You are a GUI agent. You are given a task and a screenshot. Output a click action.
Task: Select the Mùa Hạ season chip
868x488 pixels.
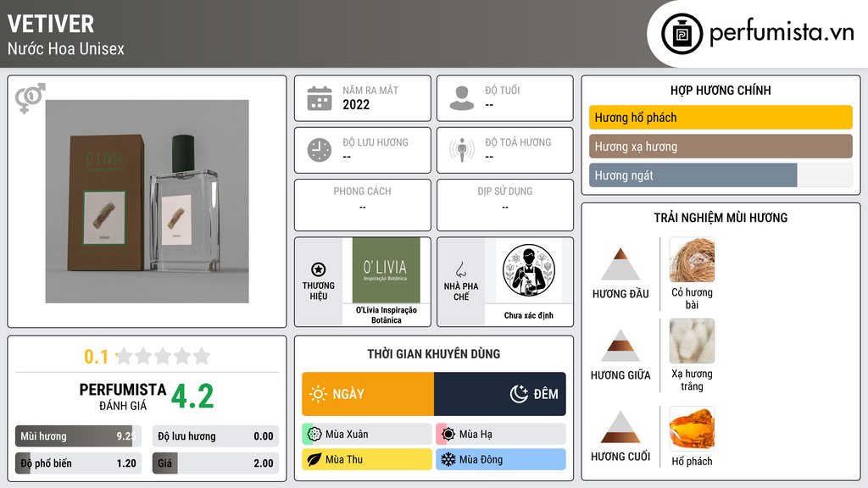click(501, 435)
